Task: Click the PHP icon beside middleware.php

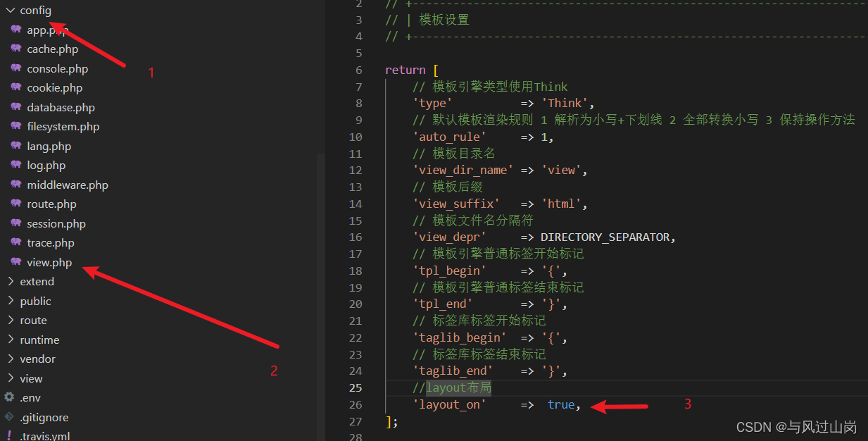Action: 16,185
